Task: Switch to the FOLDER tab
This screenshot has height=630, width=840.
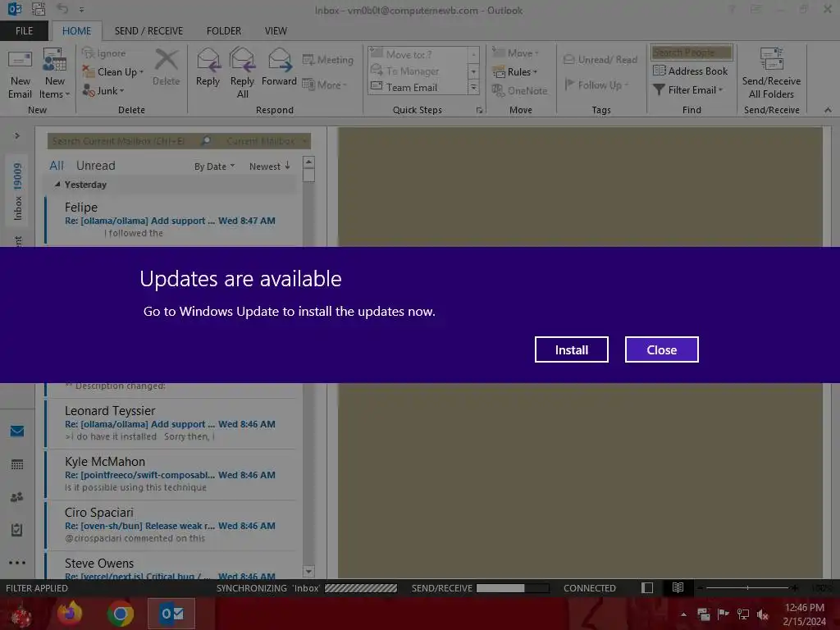Action: [x=223, y=30]
